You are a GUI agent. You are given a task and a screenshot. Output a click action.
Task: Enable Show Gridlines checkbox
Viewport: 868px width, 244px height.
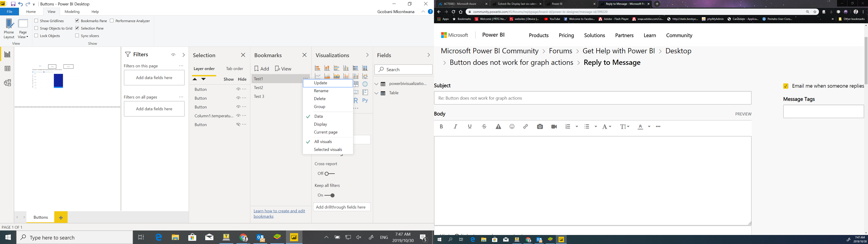(36, 21)
